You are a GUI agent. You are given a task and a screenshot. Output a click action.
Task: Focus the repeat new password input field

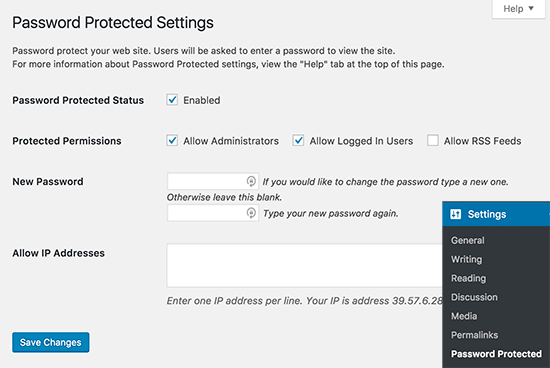click(213, 213)
